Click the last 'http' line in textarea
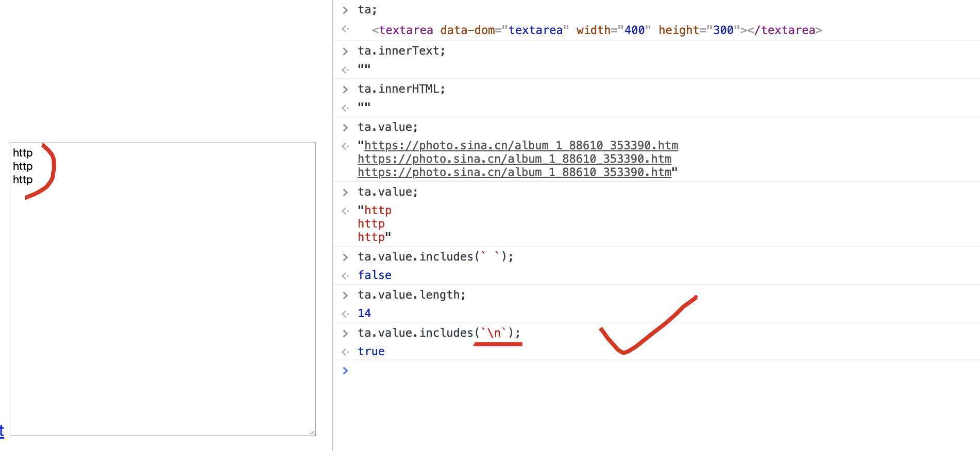The height and width of the screenshot is (451, 980). click(x=23, y=180)
